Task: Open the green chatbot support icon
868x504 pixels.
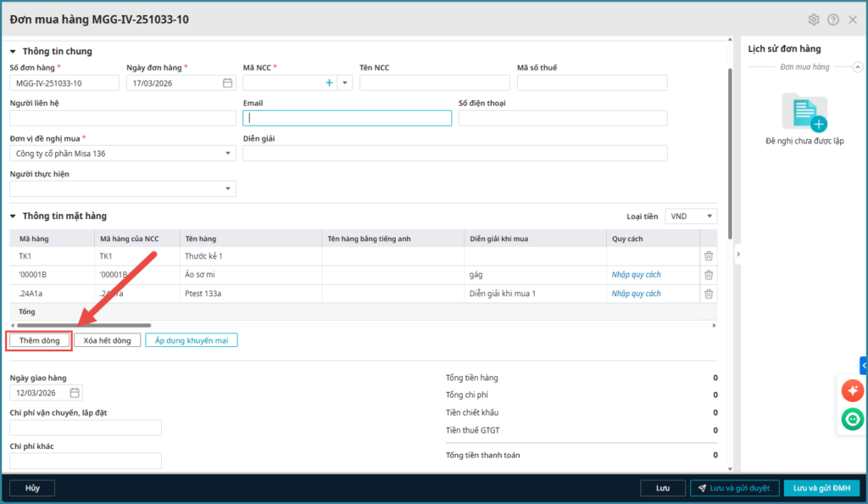Action: [x=852, y=418]
